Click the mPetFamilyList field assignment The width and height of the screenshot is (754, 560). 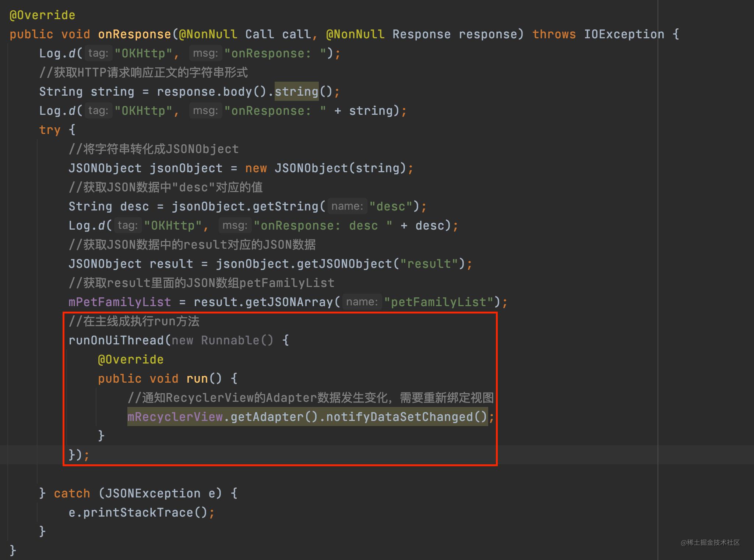120,302
